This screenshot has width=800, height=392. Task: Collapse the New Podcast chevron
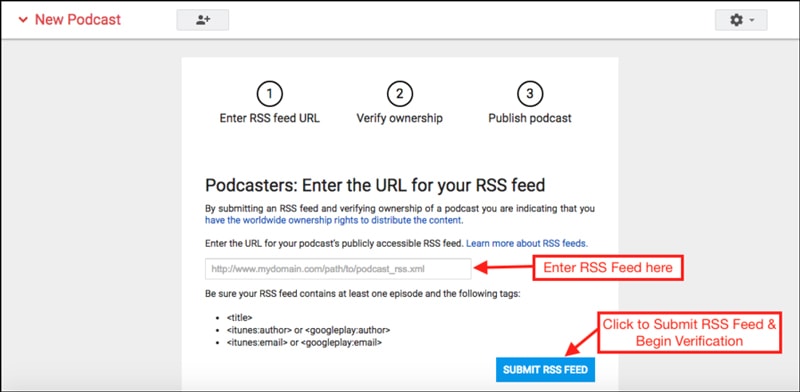tap(22, 20)
